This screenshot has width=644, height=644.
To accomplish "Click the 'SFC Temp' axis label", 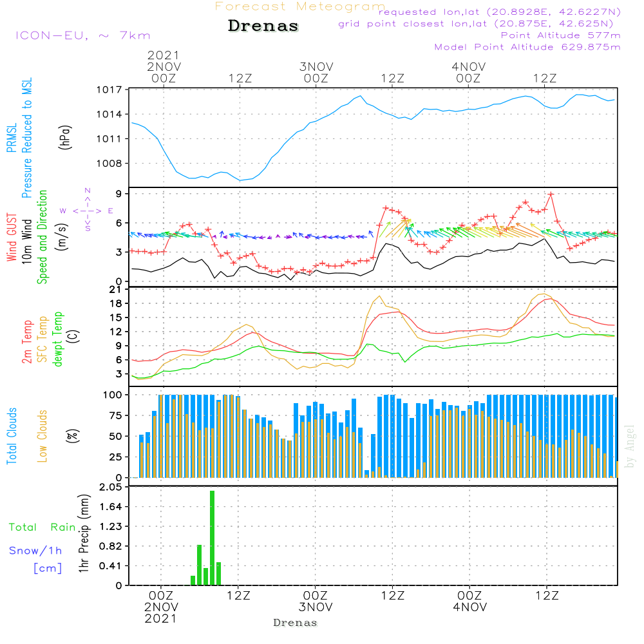I will point(43,339).
